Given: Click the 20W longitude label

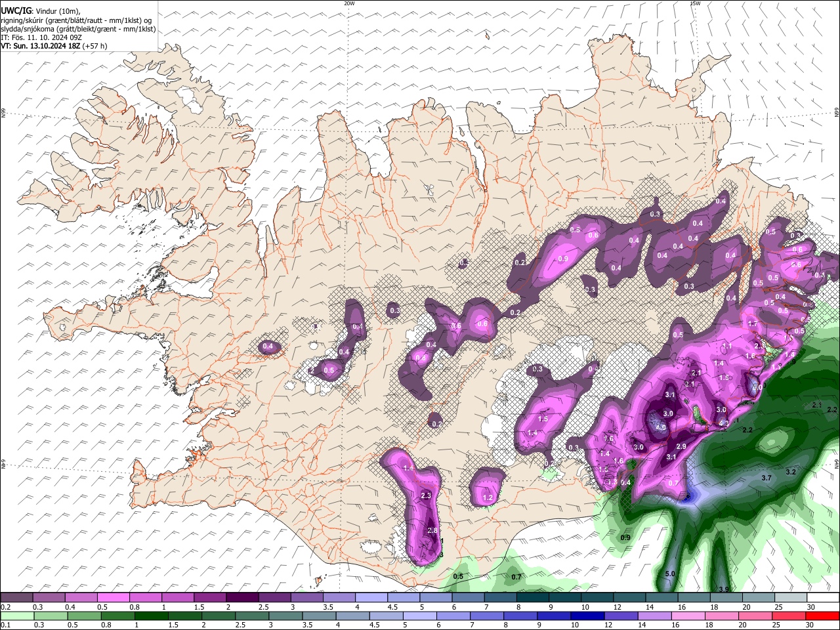Looking at the screenshot, I should (349, 3).
